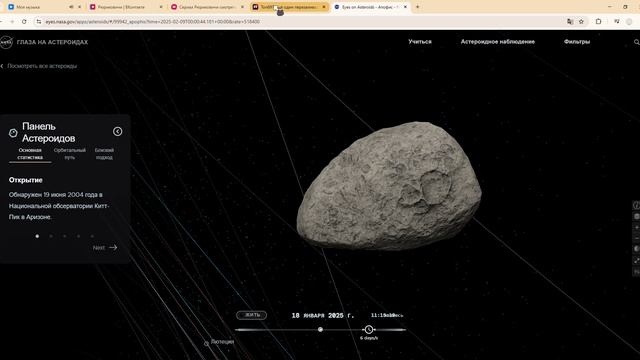Close the Моя музыка browser tab
The height and width of the screenshot is (360, 640).
point(79,7)
